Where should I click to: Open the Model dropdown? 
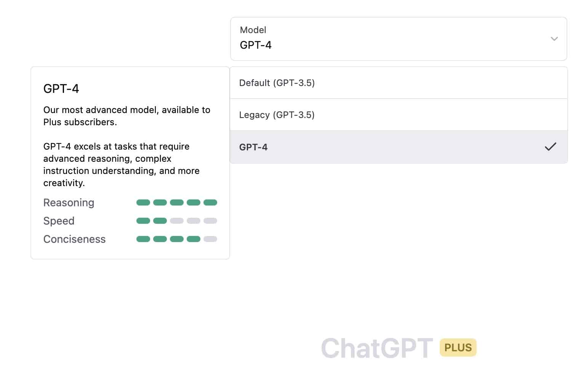click(x=398, y=39)
